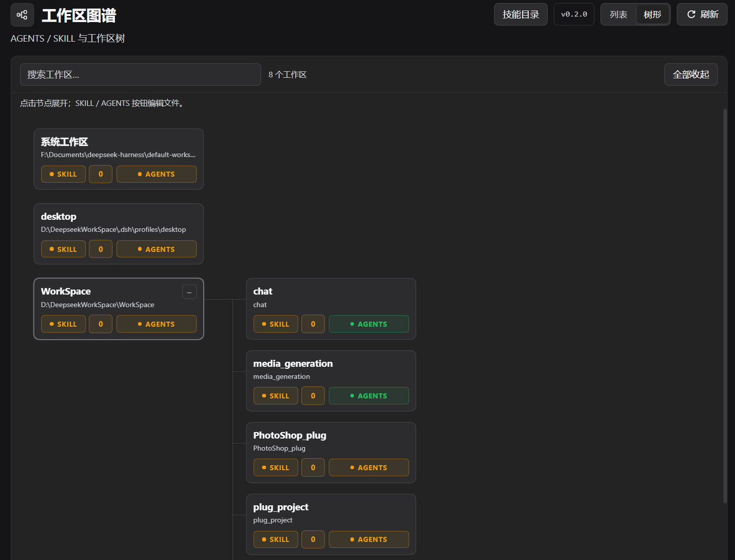Click the 0 count badge in WorkSpace

coord(101,324)
